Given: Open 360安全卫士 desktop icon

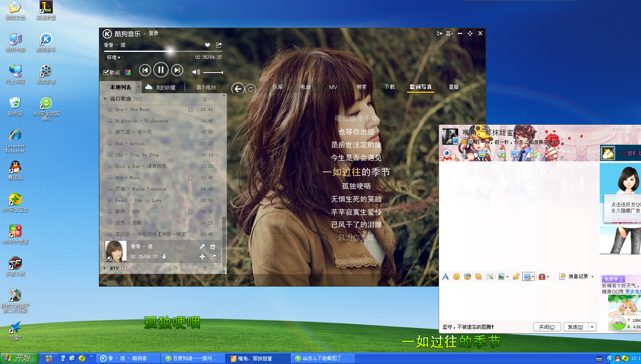Looking at the screenshot, I should [x=15, y=202].
